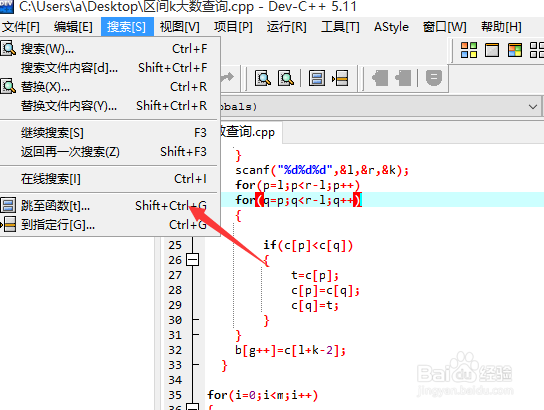Click the c[p]=c[q]; code line

(x=325, y=290)
